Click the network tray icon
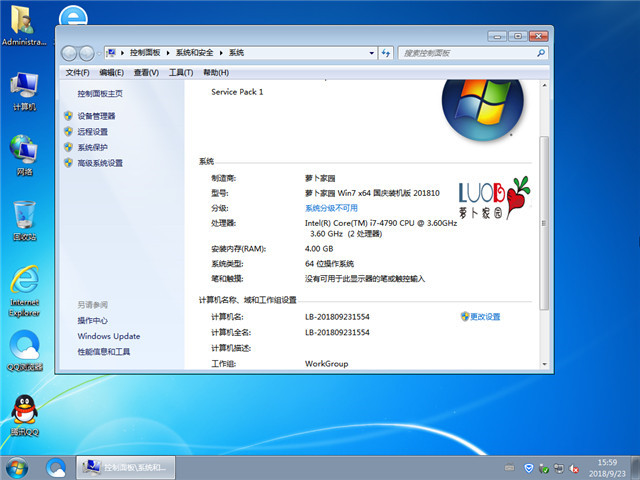The image size is (640, 480). 559,468
